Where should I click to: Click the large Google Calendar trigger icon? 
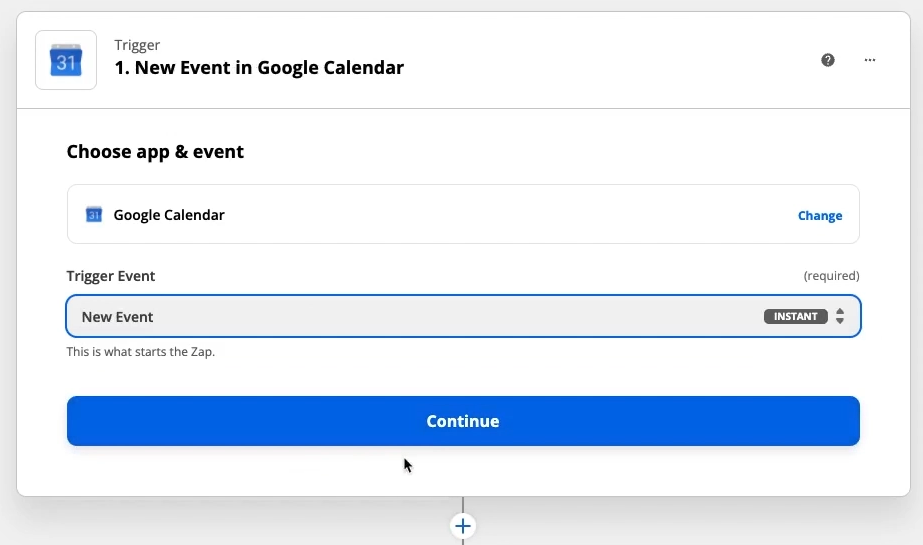click(66, 60)
